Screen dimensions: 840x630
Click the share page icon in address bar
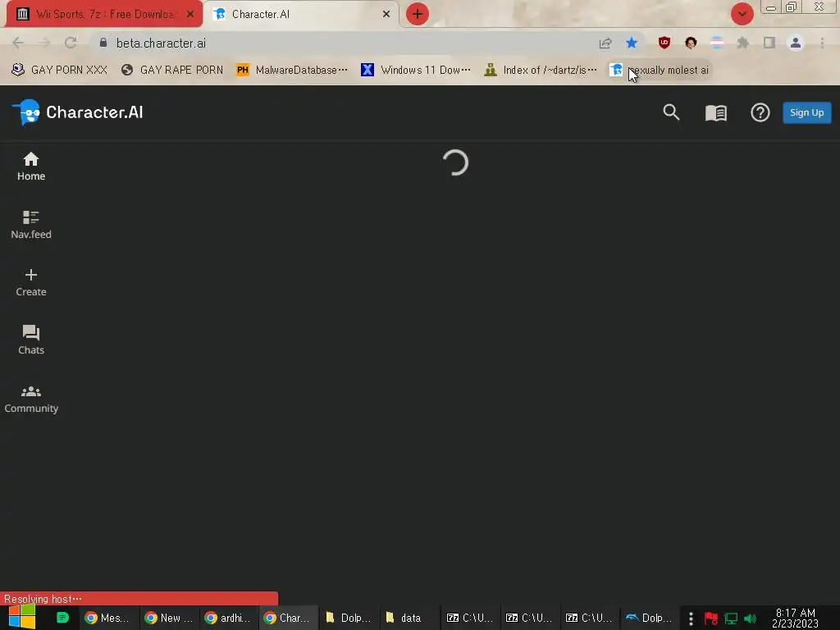coord(605,43)
